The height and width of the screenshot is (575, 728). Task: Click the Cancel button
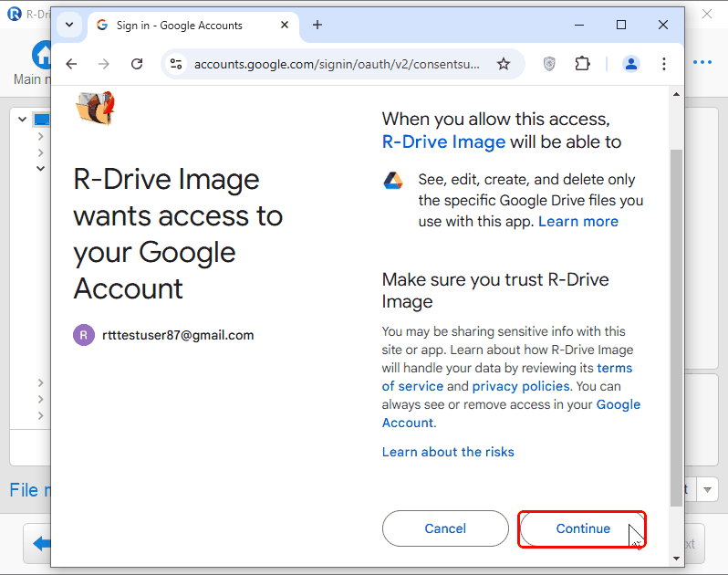[445, 528]
